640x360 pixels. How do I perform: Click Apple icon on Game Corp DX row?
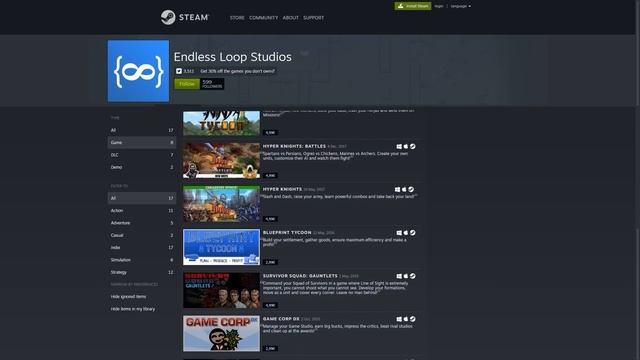pyautogui.click(x=406, y=319)
